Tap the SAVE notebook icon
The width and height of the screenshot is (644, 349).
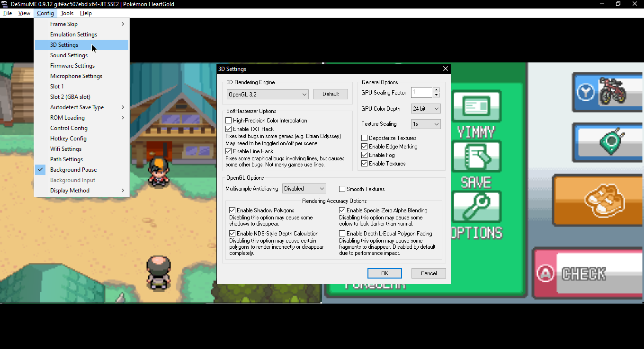[476, 157]
